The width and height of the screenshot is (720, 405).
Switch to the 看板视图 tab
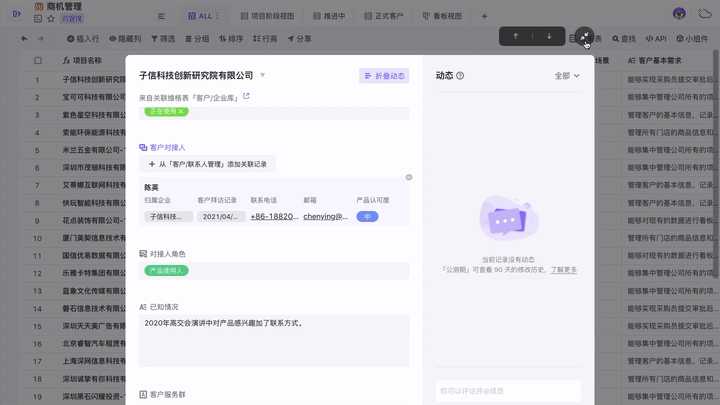pyautogui.click(x=444, y=16)
